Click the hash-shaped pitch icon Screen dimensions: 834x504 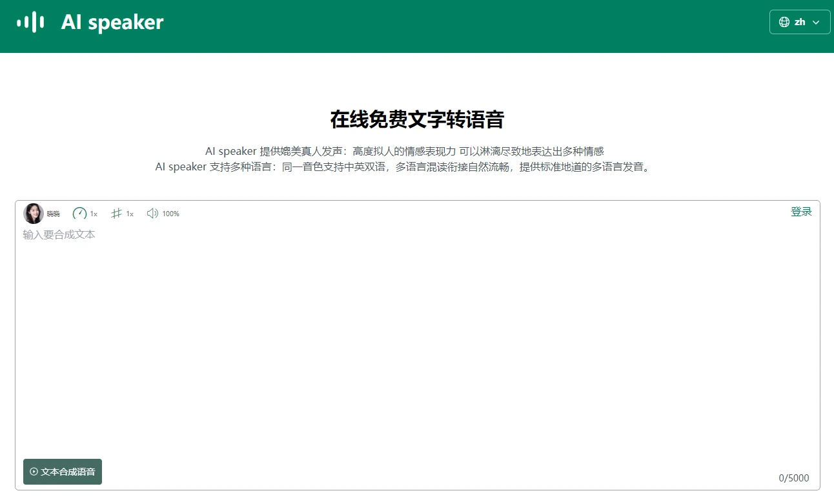point(116,214)
